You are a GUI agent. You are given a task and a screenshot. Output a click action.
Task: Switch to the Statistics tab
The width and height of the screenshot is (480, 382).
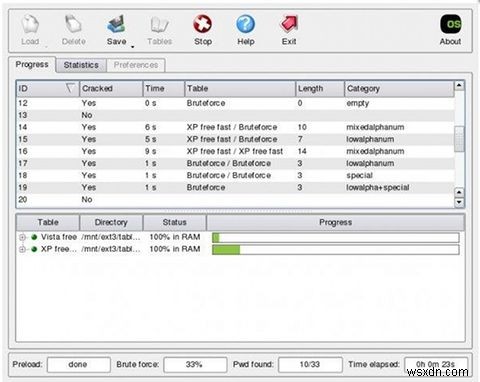(81, 65)
